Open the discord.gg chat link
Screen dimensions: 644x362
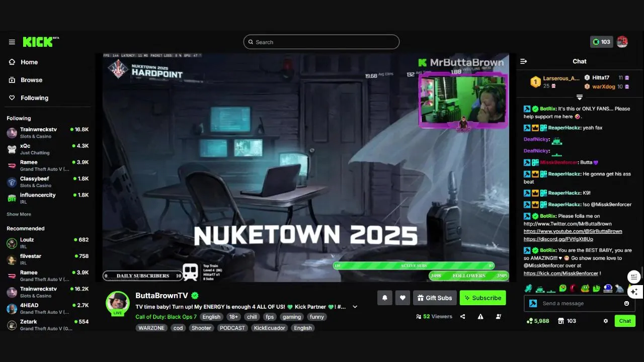558,239
